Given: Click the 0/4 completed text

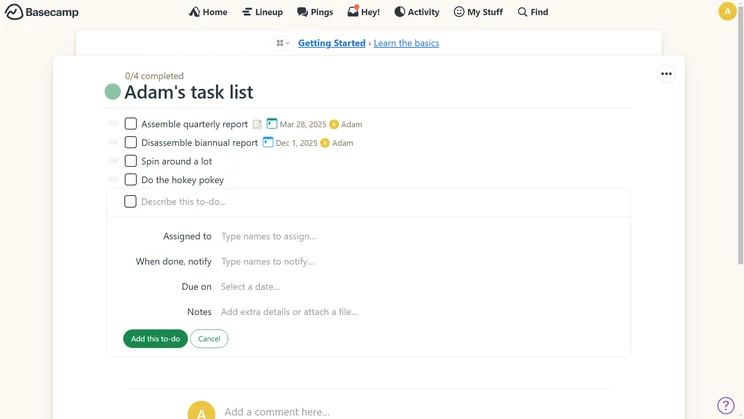Looking at the screenshot, I should (x=154, y=76).
